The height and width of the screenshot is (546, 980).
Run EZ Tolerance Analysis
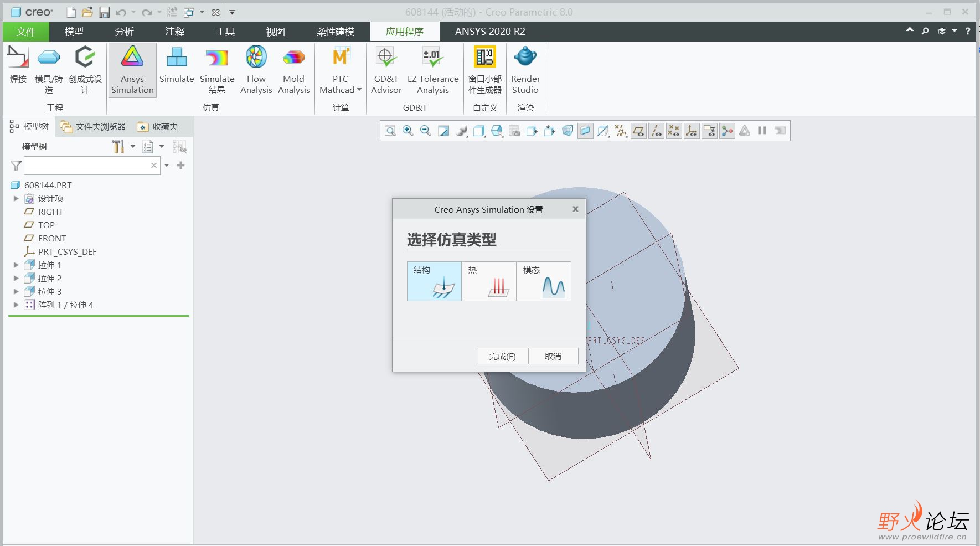[432, 70]
